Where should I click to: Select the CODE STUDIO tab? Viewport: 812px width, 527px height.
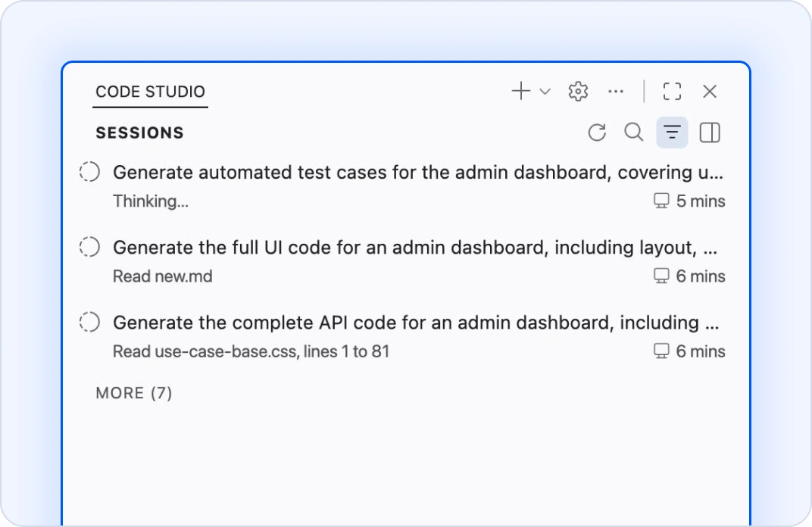pyautogui.click(x=150, y=92)
